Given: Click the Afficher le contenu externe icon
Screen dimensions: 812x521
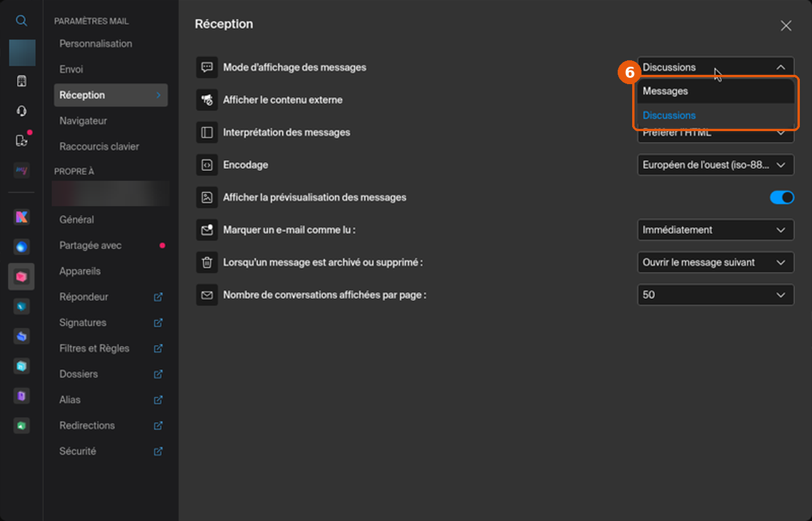Looking at the screenshot, I should (x=207, y=100).
